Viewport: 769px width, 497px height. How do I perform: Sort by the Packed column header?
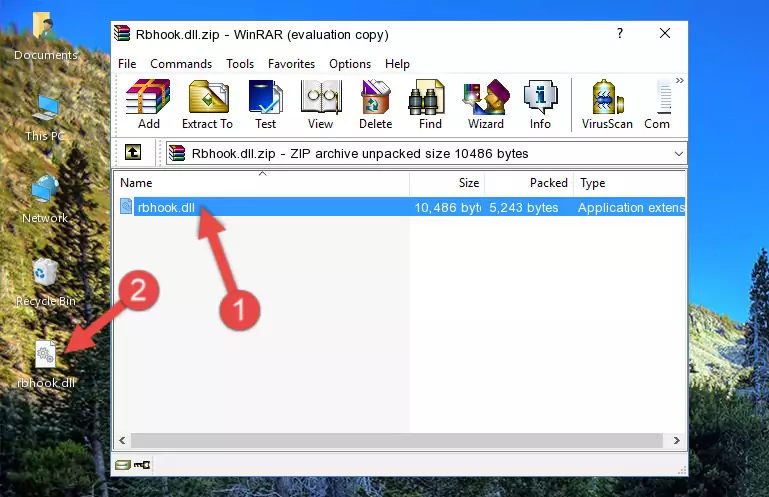click(529, 183)
